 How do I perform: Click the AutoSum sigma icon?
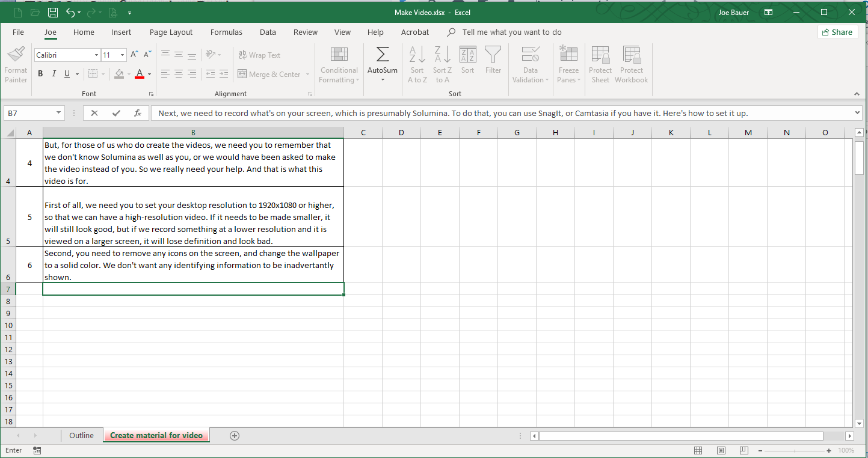coord(382,55)
